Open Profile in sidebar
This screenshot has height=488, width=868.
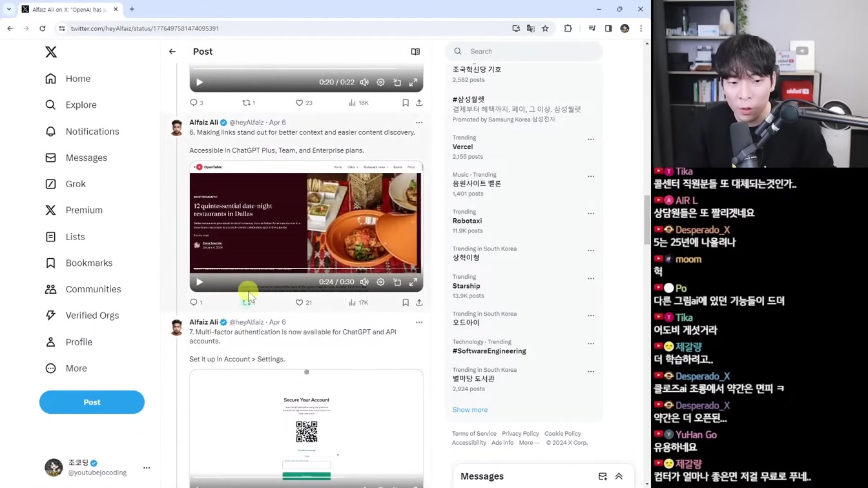point(68,342)
